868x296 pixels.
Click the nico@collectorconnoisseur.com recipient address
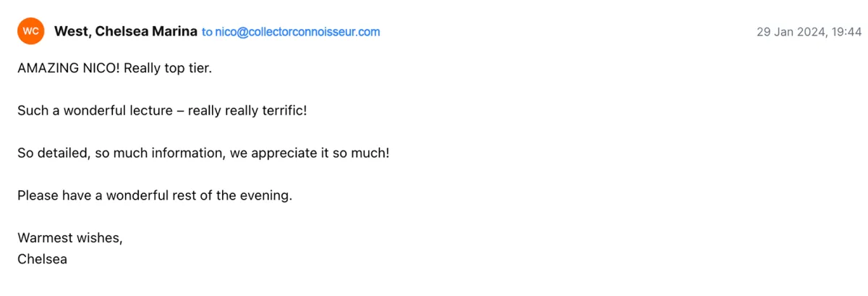pyautogui.click(x=297, y=32)
